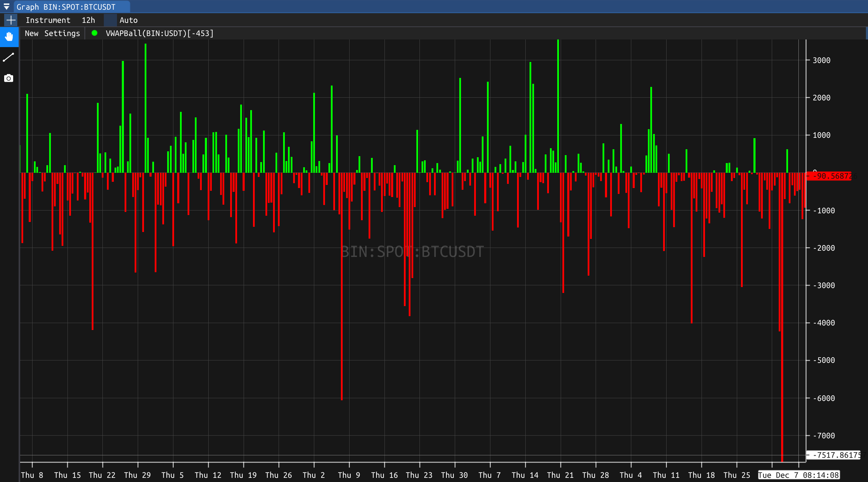Click the Thu 14 date label

click(x=525, y=475)
